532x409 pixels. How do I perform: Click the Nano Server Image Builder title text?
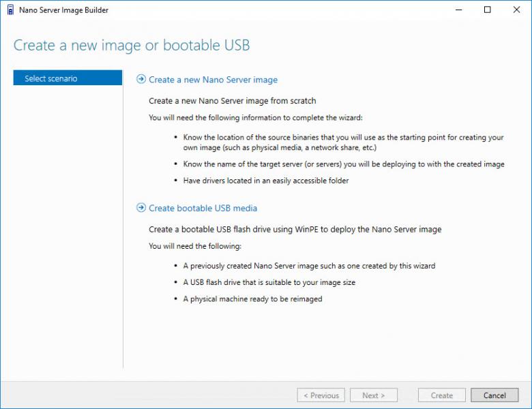(x=64, y=10)
